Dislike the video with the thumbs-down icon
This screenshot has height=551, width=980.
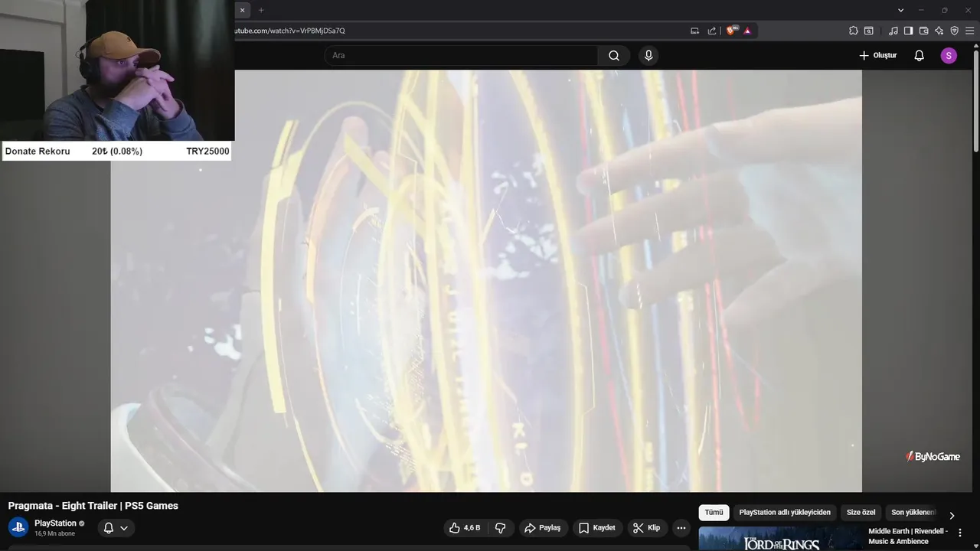501,528
